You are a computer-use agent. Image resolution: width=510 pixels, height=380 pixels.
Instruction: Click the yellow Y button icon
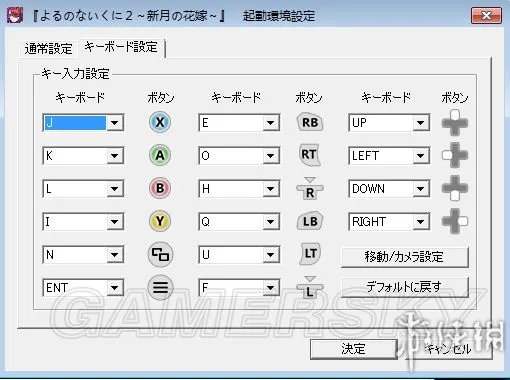[x=160, y=221]
